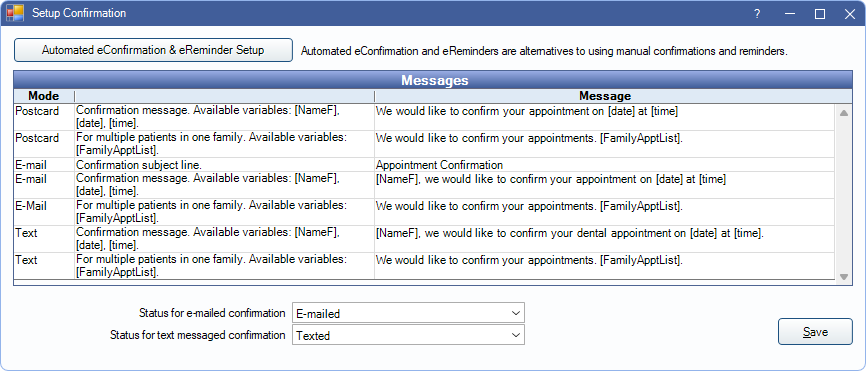The image size is (866, 371).
Task: Select the Message column header
Action: (605, 96)
